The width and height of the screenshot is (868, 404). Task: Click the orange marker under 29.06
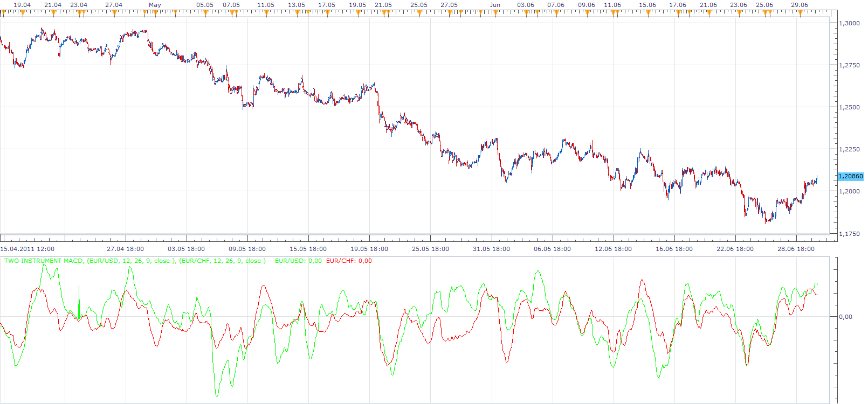coord(800,13)
